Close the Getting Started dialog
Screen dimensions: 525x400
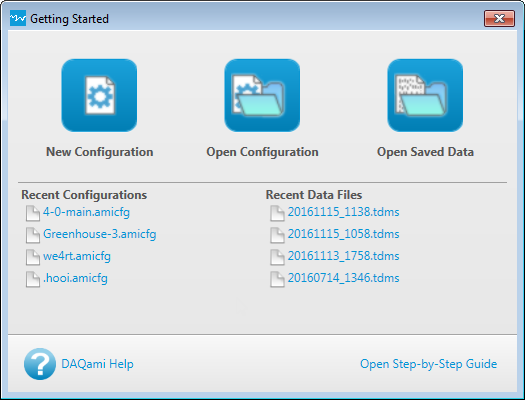499,18
